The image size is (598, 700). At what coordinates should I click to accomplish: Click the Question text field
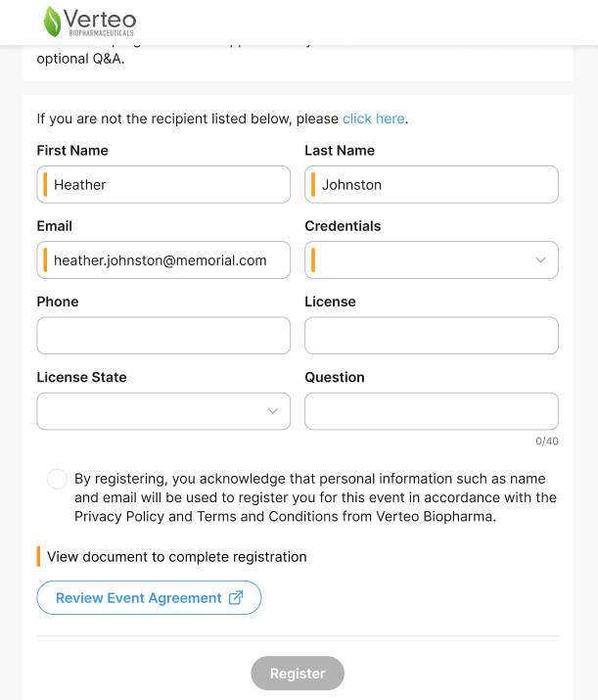pos(431,411)
